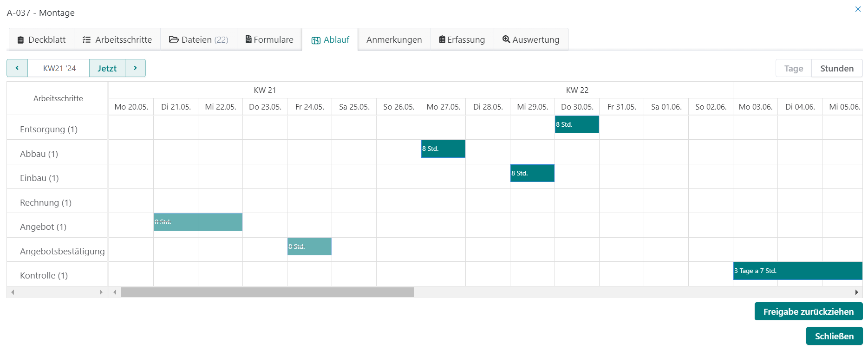Screen dimensions: 868x350
Task: Open the Auswertung tab
Action: click(x=531, y=40)
